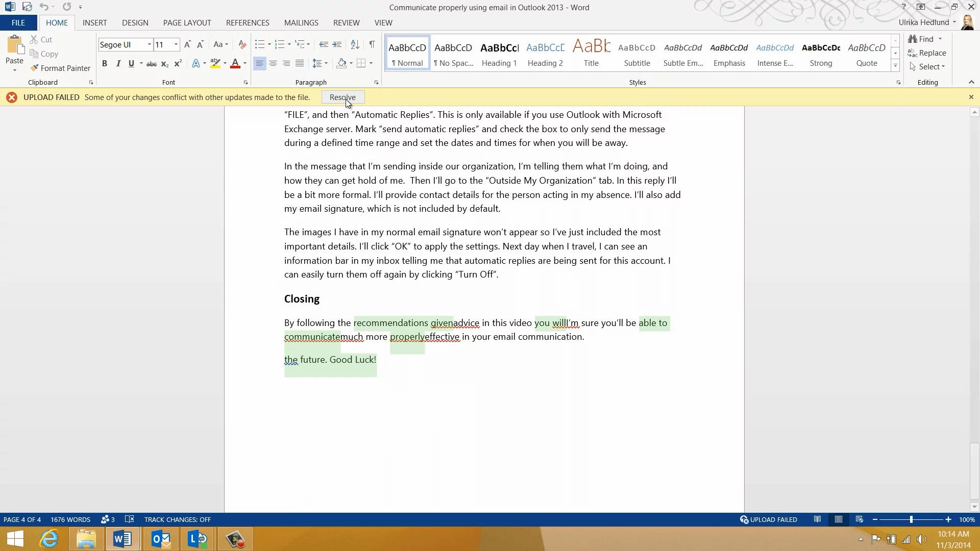Image resolution: width=980 pixels, height=551 pixels.
Task: Click the Superscript icon
Action: coord(178,64)
